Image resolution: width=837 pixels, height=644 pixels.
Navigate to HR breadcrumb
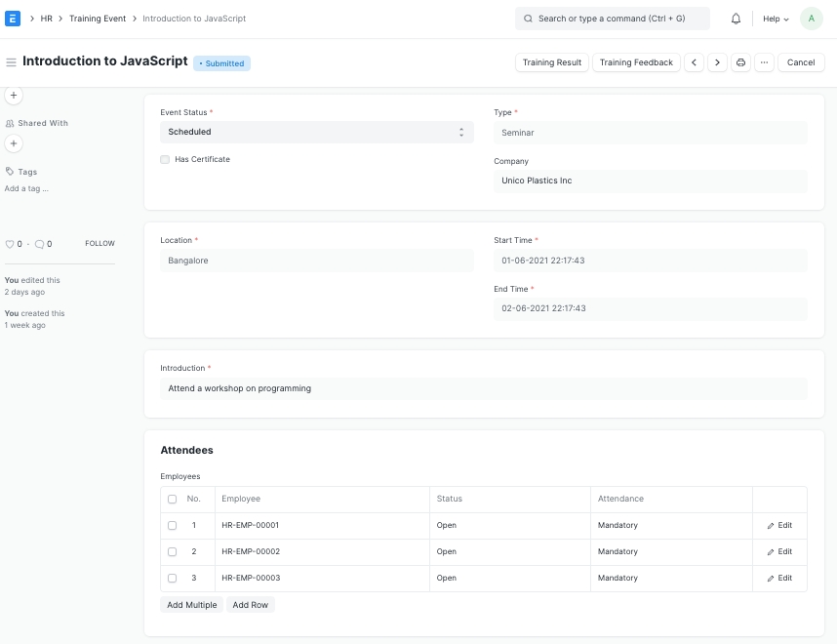pyautogui.click(x=47, y=19)
